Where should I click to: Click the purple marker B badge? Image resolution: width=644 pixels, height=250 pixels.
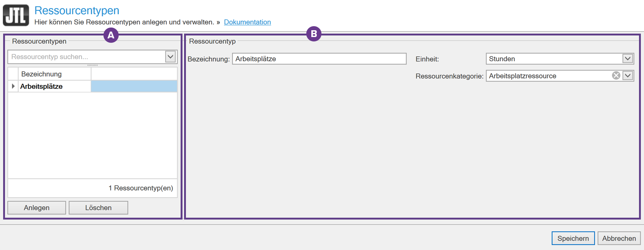click(x=314, y=34)
